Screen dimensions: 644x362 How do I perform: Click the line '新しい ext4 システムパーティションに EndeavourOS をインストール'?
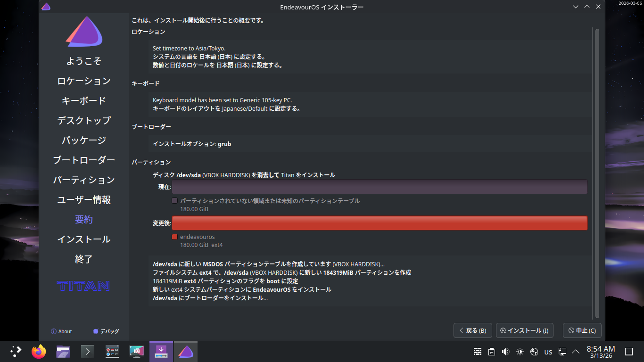242,289
